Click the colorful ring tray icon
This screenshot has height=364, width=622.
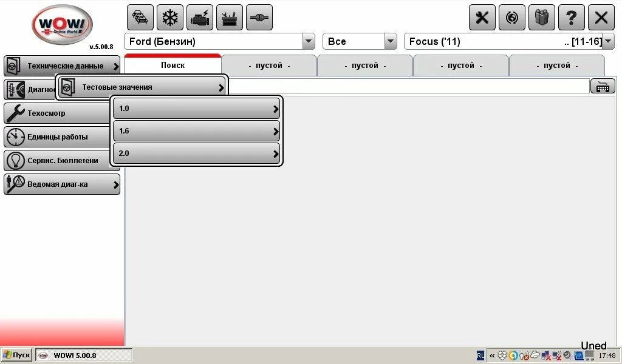(513, 356)
